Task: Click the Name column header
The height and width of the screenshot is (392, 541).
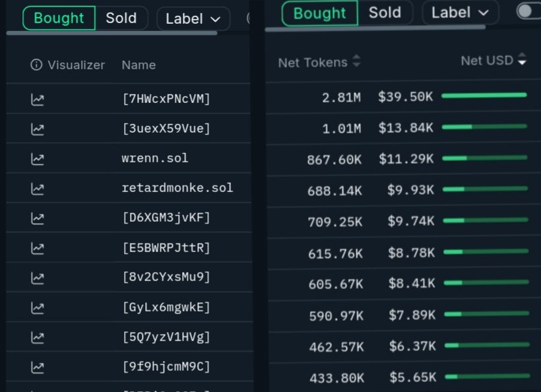Action: pyautogui.click(x=139, y=65)
